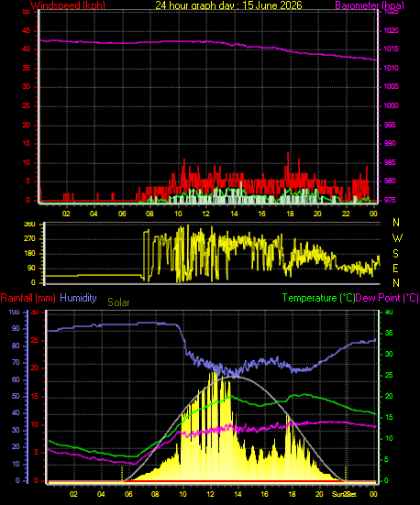Click the red "25" on Windspeed axis

click(26, 106)
